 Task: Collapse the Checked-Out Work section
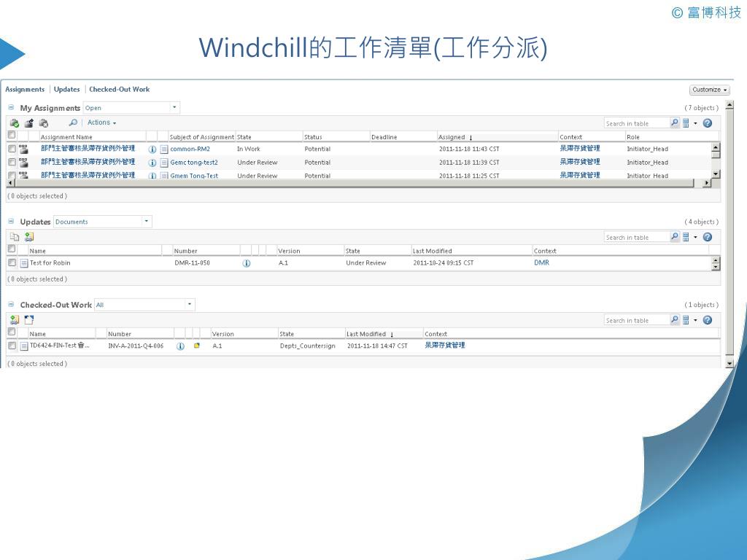point(11,304)
